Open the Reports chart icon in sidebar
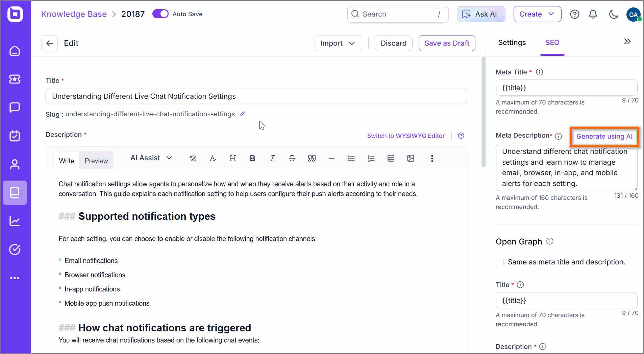 coord(15,221)
